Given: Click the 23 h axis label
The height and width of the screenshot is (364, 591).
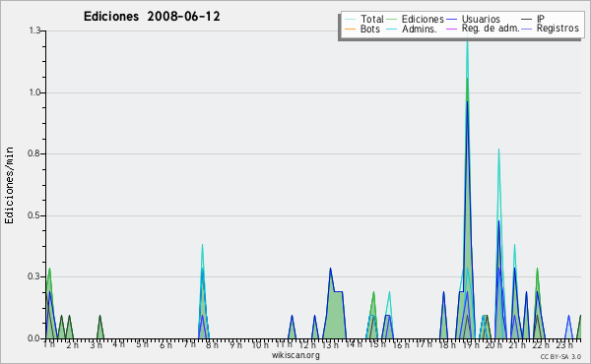Looking at the screenshot, I should point(563,344).
